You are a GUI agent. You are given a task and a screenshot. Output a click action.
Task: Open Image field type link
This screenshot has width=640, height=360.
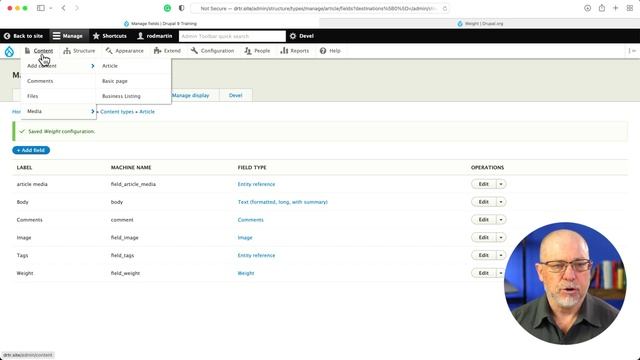point(245,238)
